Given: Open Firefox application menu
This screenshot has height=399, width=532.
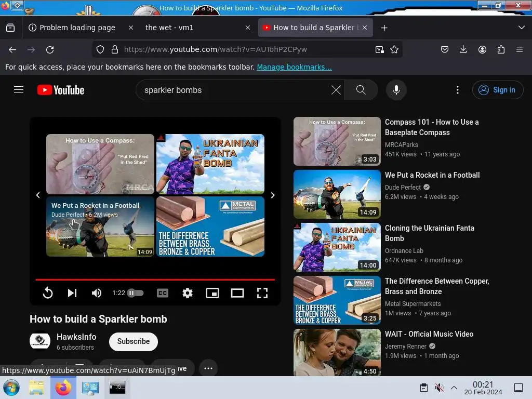Looking at the screenshot, I should [x=520, y=49].
